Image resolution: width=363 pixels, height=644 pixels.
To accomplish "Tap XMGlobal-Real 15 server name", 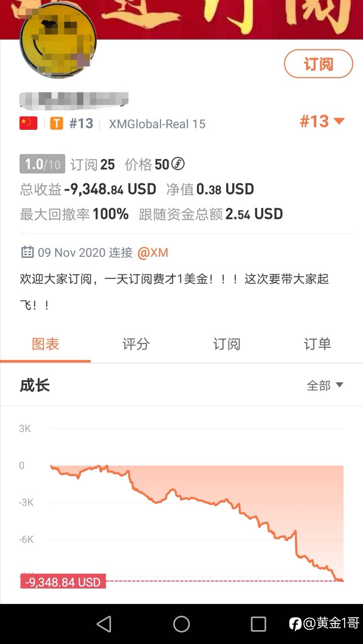I will (x=157, y=124).
